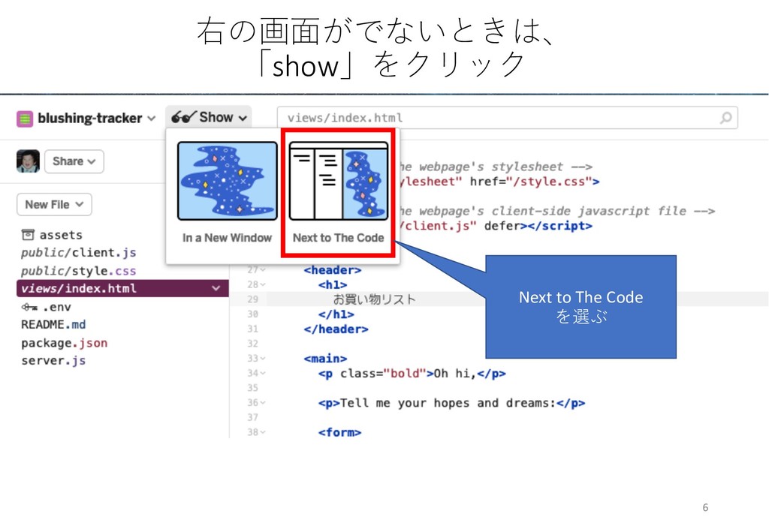
Task: Open the Share dropdown button
Action: coord(74,161)
